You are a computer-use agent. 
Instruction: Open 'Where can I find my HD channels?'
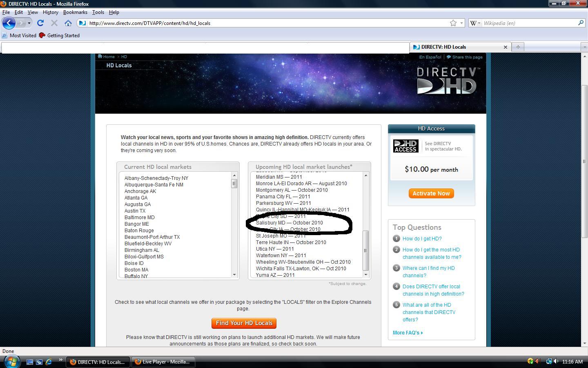tap(428, 272)
